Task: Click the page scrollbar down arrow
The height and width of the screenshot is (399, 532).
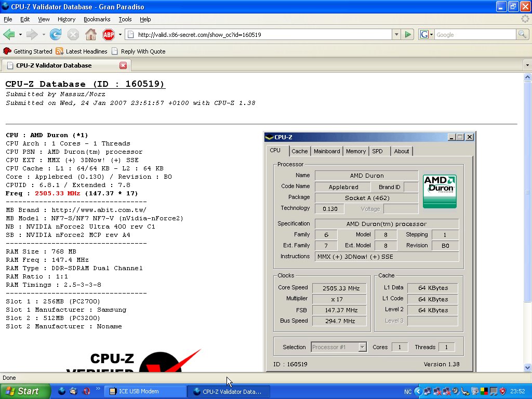Action: pos(527,367)
